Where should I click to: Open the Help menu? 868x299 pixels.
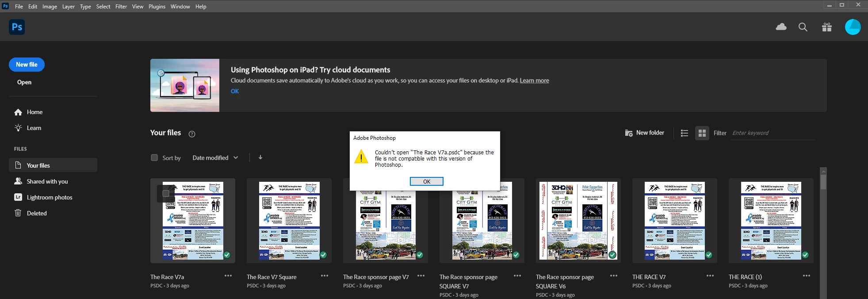click(201, 7)
